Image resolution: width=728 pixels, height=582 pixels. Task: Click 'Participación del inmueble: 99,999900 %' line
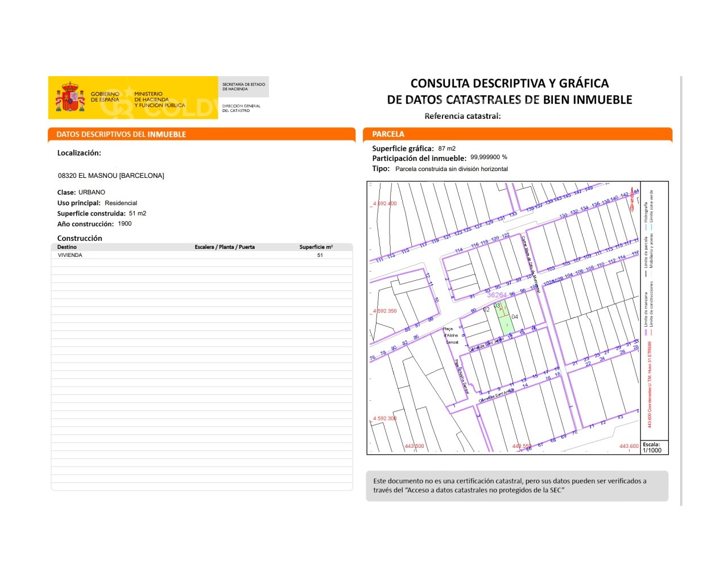(x=440, y=158)
